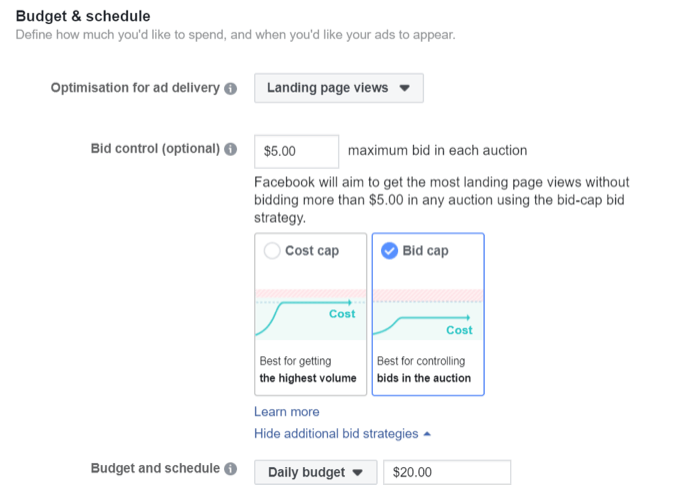Click the Budget & schedule heading
Screen dimensions: 700x485
coord(83,16)
